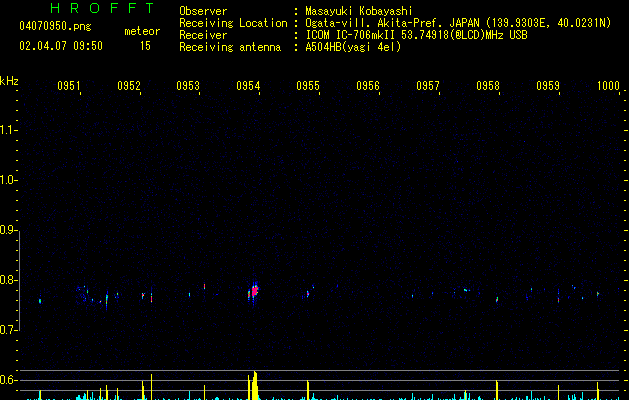629x400 pixels.
Task: Click observer name Masayuki Kobayashi
Action: (x=359, y=11)
